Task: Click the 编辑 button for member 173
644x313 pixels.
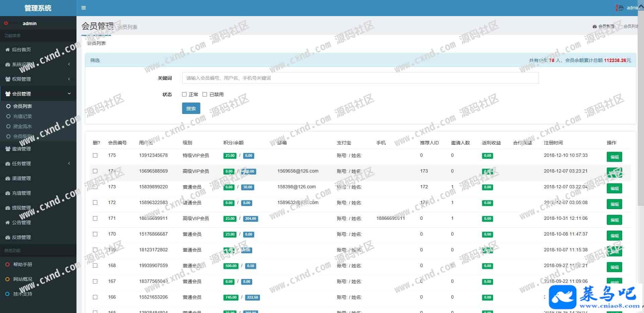Action: tap(614, 188)
